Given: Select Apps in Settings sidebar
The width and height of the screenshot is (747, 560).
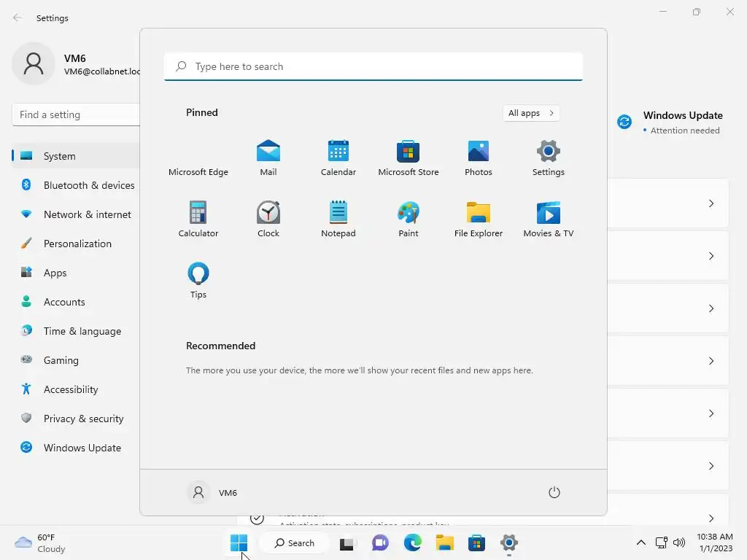Looking at the screenshot, I should pos(76,273).
